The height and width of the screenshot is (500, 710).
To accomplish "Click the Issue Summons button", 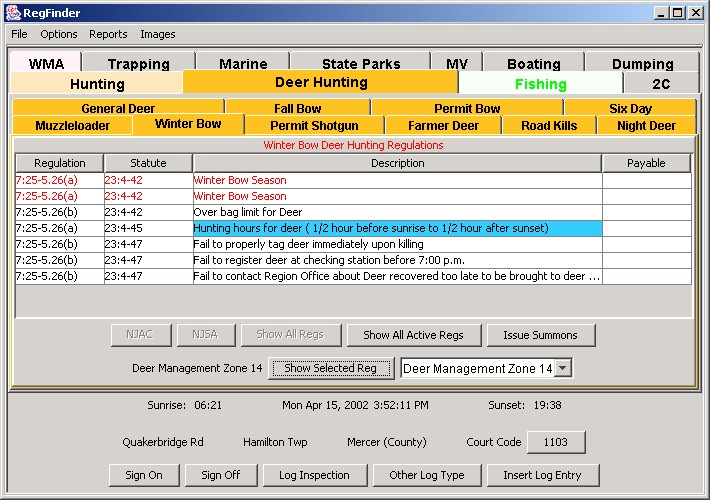I will click(541, 335).
